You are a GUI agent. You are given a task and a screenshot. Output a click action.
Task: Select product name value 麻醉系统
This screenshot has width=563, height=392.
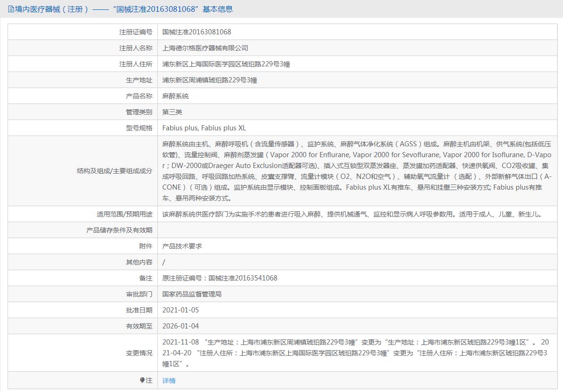coord(176,96)
